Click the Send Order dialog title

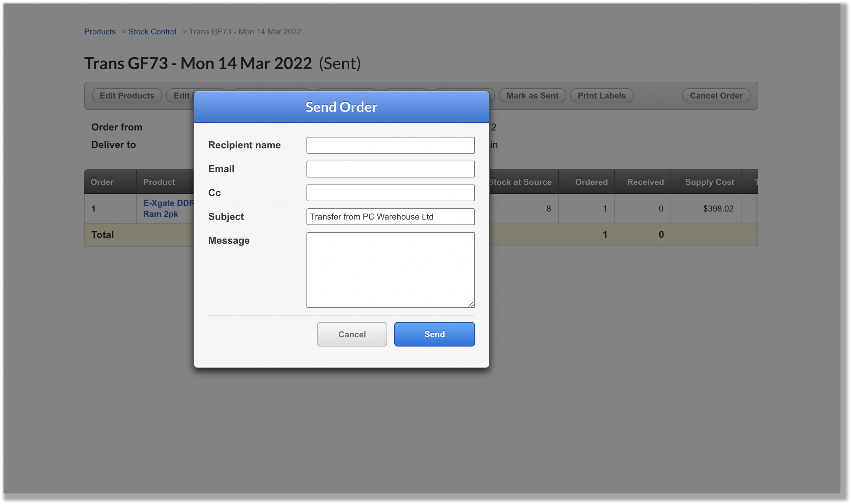[341, 107]
